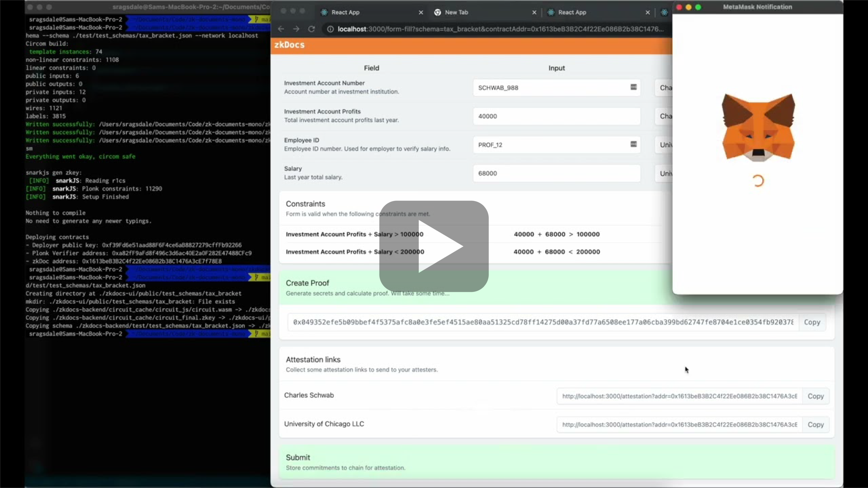Click the video play button overlay
Viewport: 868px width, 488px height.
click(x=434, y=246)
